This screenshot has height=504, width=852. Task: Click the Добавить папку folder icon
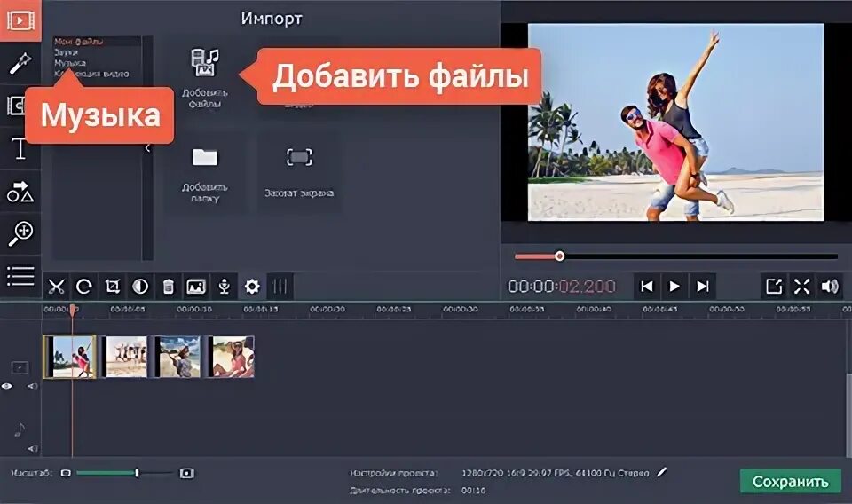click(204, 158)
